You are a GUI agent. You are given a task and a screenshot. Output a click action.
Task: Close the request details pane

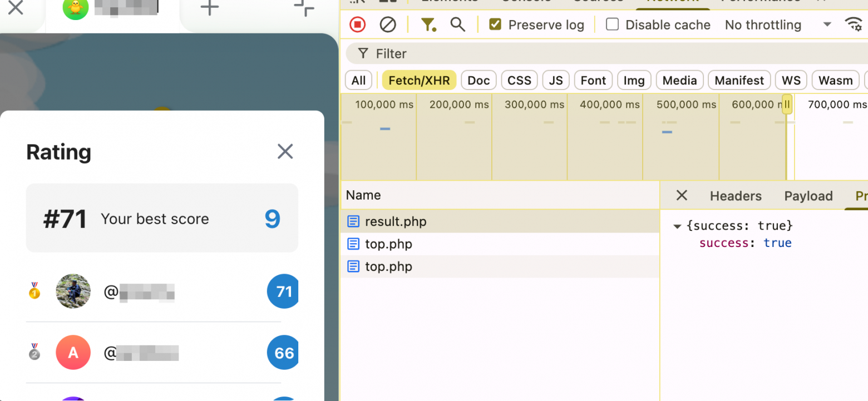click(681, 195)
